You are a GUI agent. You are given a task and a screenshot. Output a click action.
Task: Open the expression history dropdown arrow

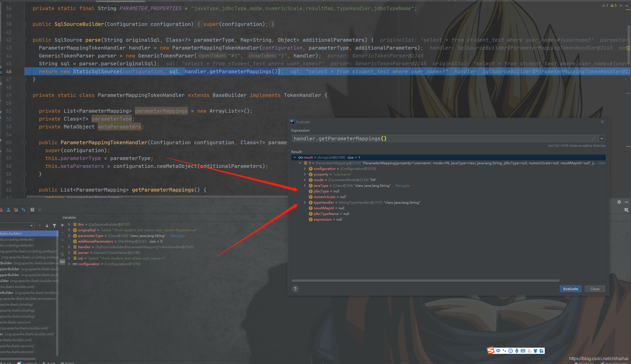coord(602,139)
